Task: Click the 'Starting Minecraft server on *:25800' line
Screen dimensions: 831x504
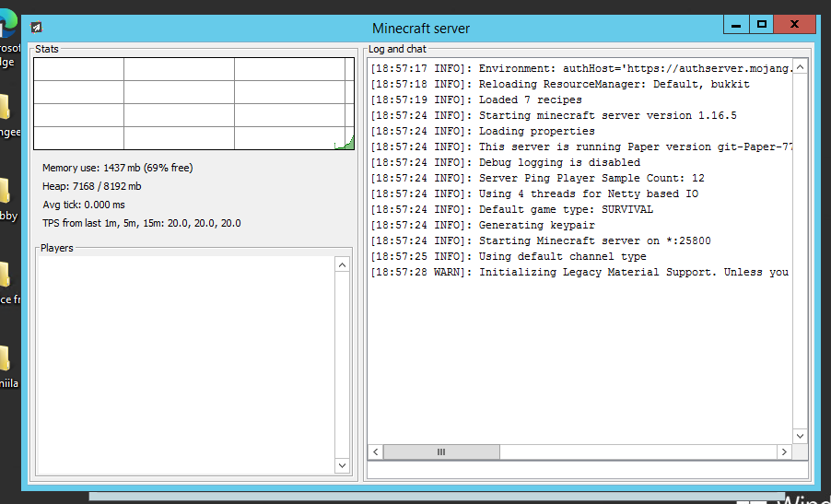Action: 541,240
